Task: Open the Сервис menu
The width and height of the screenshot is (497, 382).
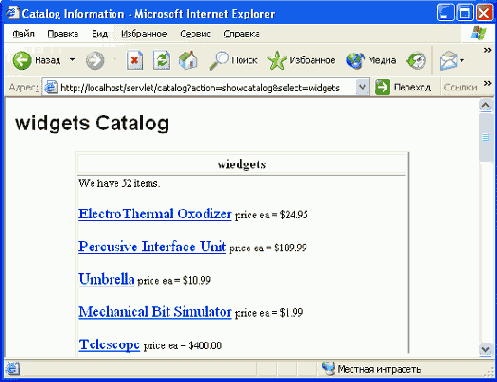Action: (195, 34)
